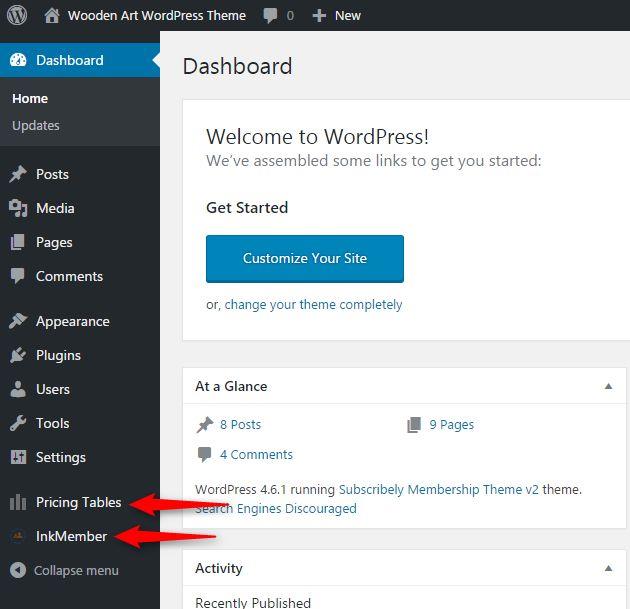The image size is (630, 609).
Task: Click the Settings sliders icon
Action: pyautogui.click(x=18, y=457)
